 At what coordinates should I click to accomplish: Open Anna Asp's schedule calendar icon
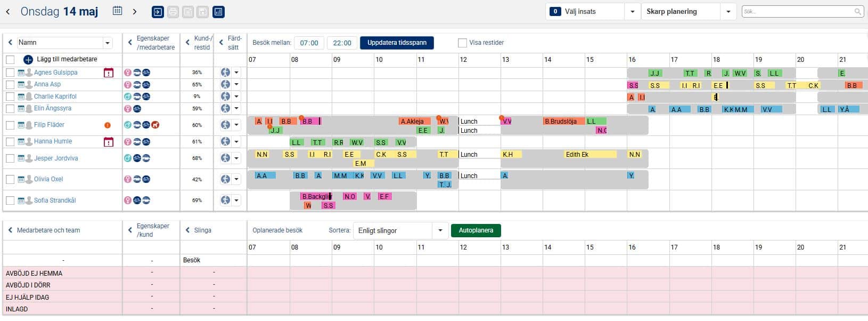[21, 85]
